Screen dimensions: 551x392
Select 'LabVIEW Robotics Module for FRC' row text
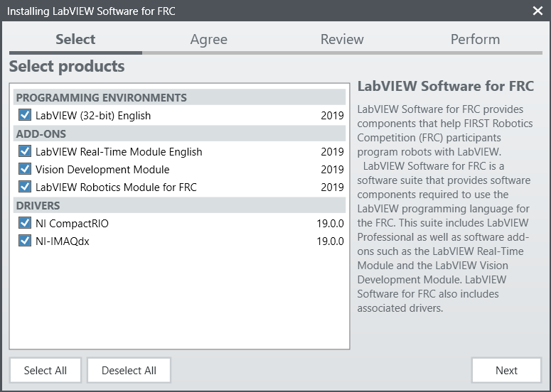tap(116, 187)
